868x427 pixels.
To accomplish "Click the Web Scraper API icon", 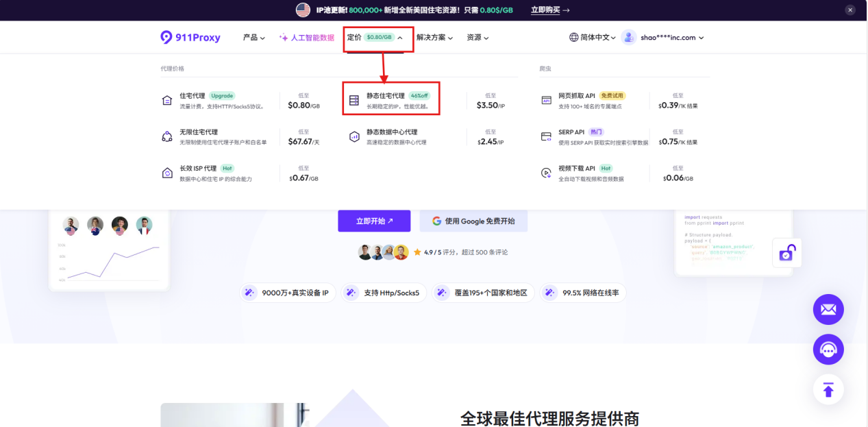I will coord(546,101).
